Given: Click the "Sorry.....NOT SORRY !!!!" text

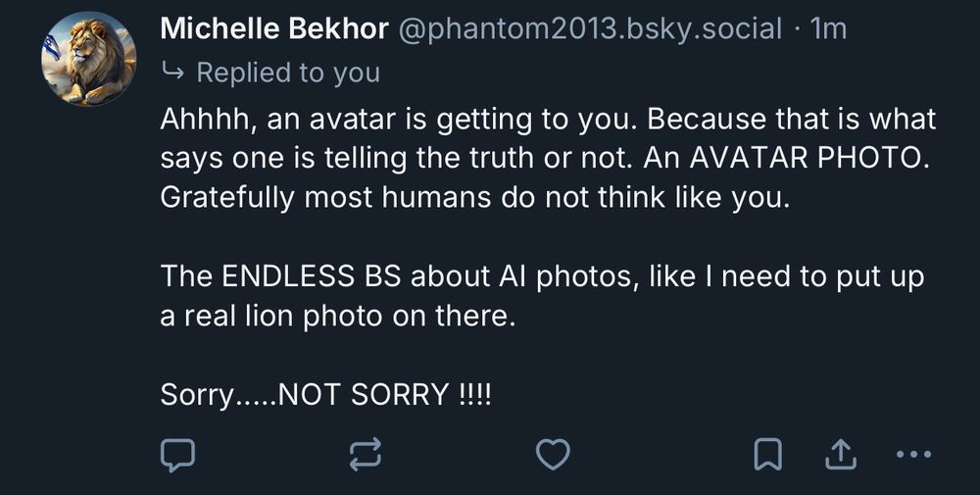Looking at the screenshot, I should click(326, 394).
